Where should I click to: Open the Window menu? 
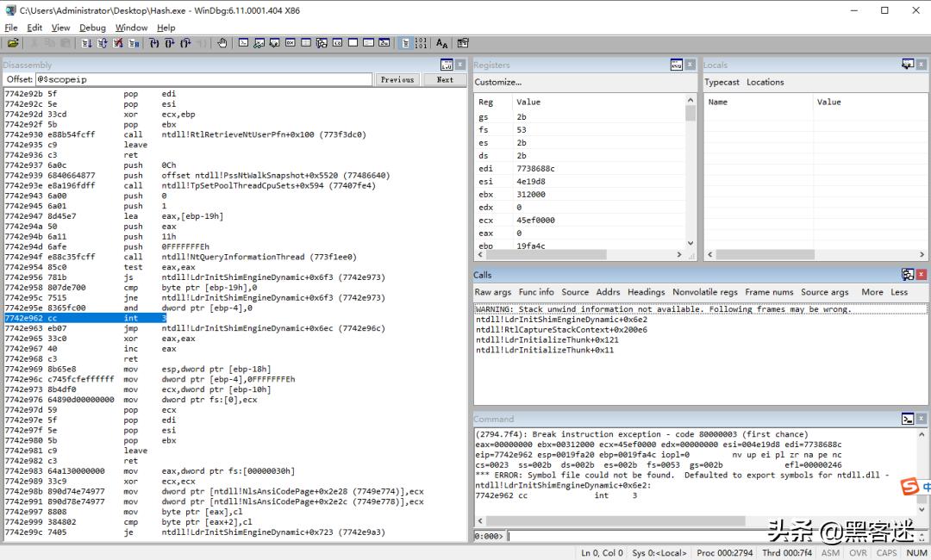coord(131,28)
